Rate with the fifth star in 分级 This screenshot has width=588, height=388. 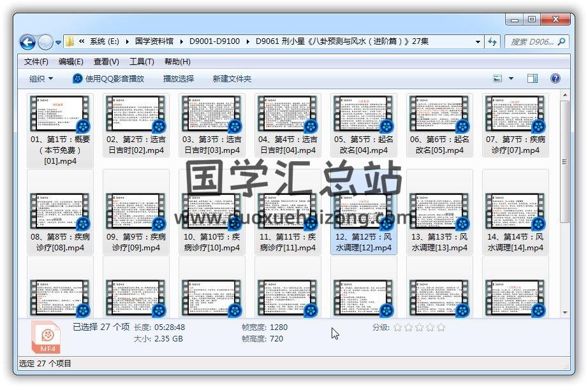pos(441,327)
